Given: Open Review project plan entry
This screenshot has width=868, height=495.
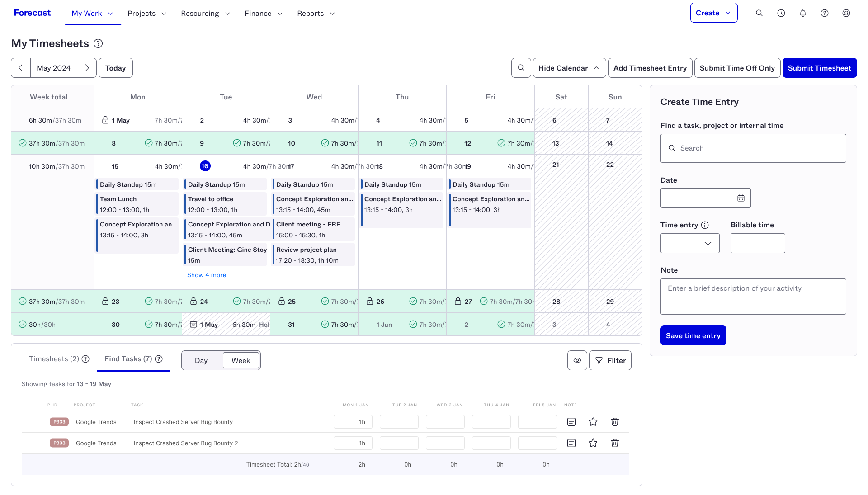Looking at the screenshot, I should click(313, 255).
